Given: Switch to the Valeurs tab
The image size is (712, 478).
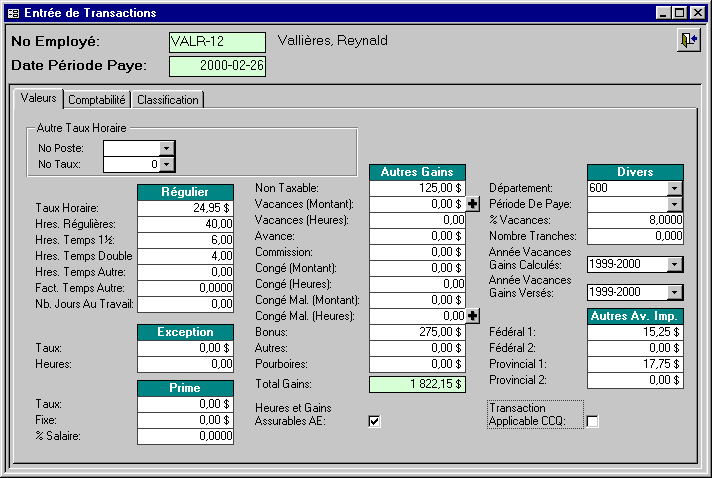Looking at the screenshot, I should click(x=39, y=99).
